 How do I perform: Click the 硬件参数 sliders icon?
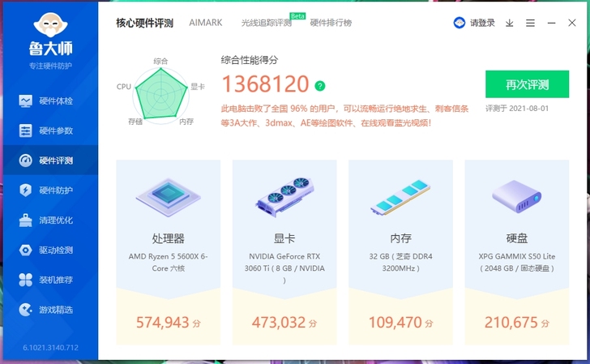(26, 131)
